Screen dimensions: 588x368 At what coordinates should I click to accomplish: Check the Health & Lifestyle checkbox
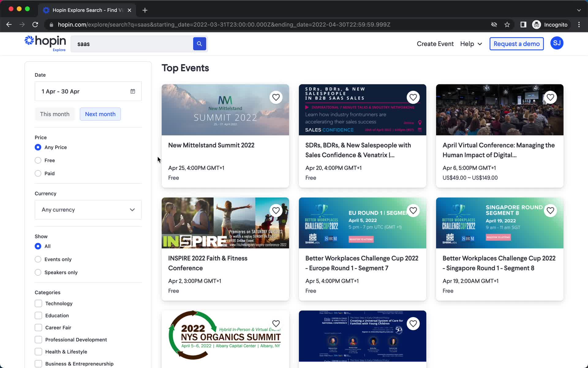point(38,352)
